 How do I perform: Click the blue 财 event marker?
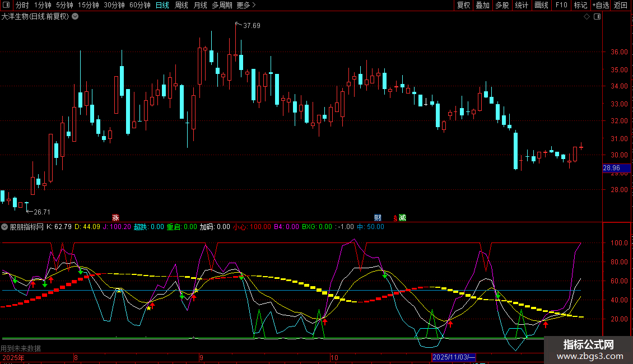click(x=378, y=218)
